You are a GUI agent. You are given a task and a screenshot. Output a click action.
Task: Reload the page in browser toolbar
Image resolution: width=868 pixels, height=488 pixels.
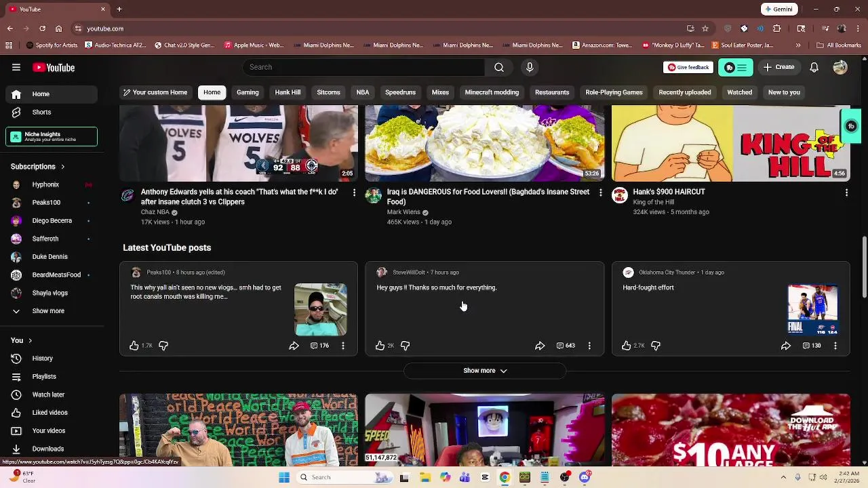[42, 28]
